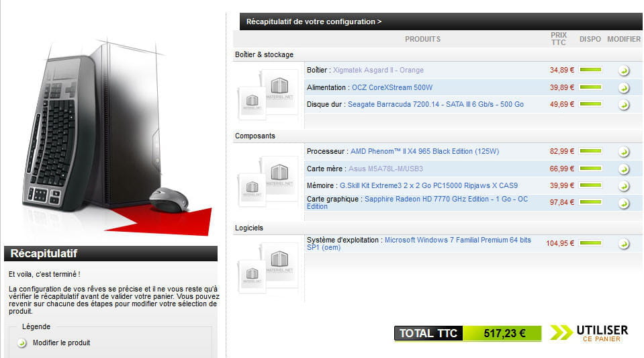This screenshot has width=644, height=358.
Task: Click the availability bar for the Processeur row
Action: (x=590, y=151)
